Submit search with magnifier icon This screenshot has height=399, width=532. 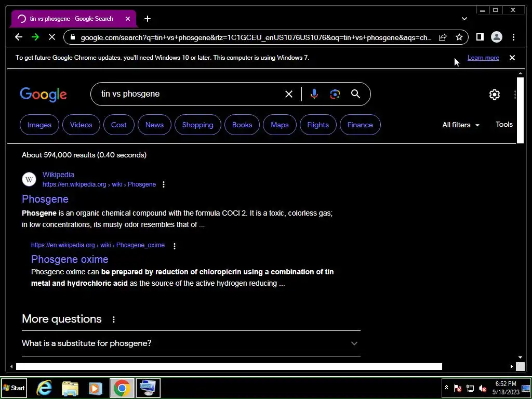click(355, 94)
